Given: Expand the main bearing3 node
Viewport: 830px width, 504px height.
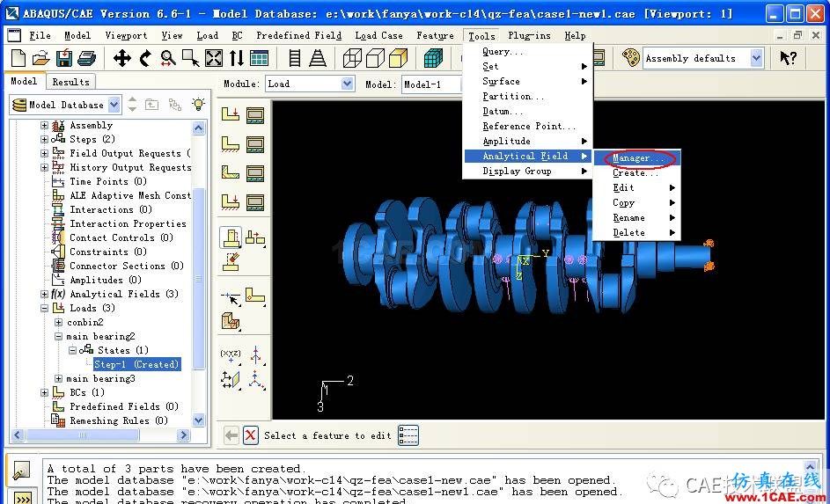Looking at the screenshot, I should pyautogui.click(x=59, y=379).
